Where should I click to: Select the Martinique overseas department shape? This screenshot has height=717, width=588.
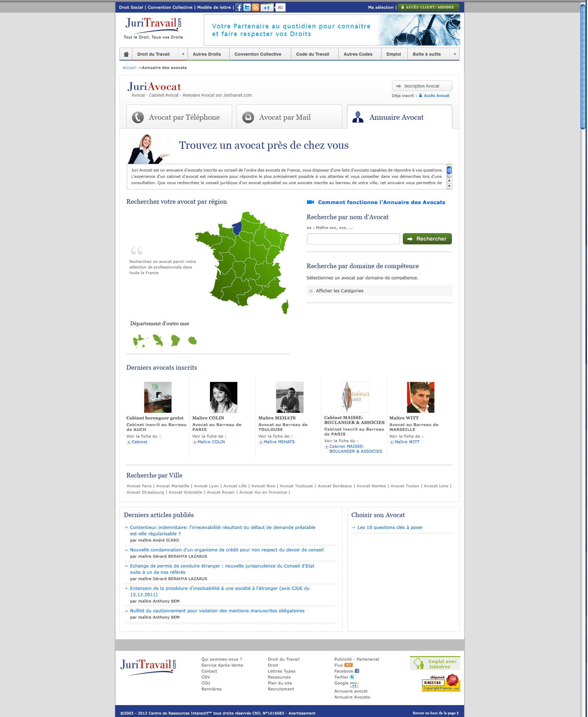(158, 340)
